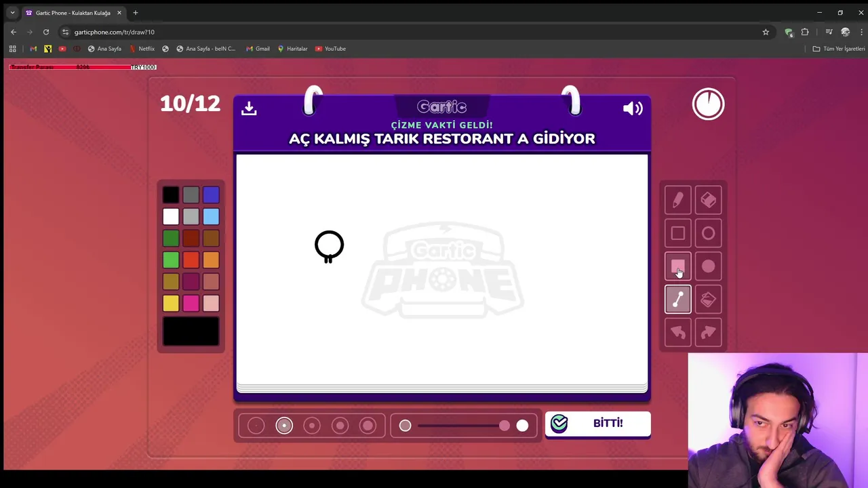Submit drawing with the BİTTİ! button

(x=597, y=424)
